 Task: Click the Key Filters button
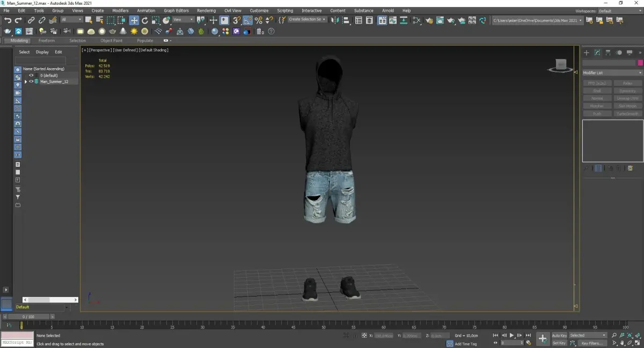(x=591, y=343)
